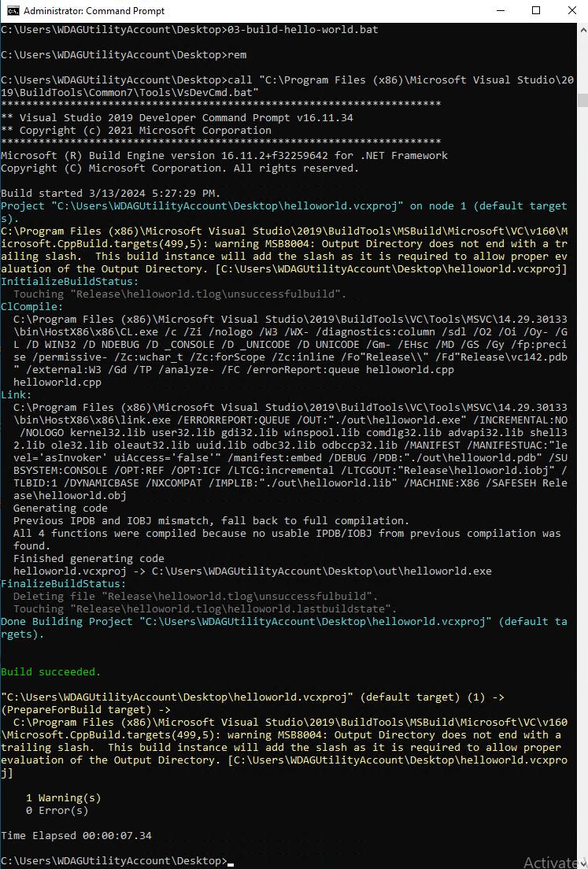Screen dimensions: 588x869
Task: Click the 'Previous IPDB and IOBJ mismatch' line
Action: [211, 521]
